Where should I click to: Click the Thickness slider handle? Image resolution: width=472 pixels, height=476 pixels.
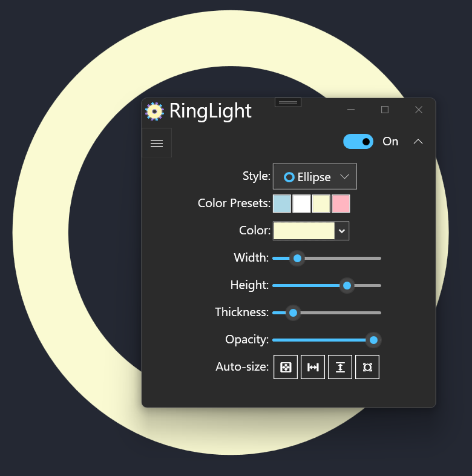(x=293, y=312)
